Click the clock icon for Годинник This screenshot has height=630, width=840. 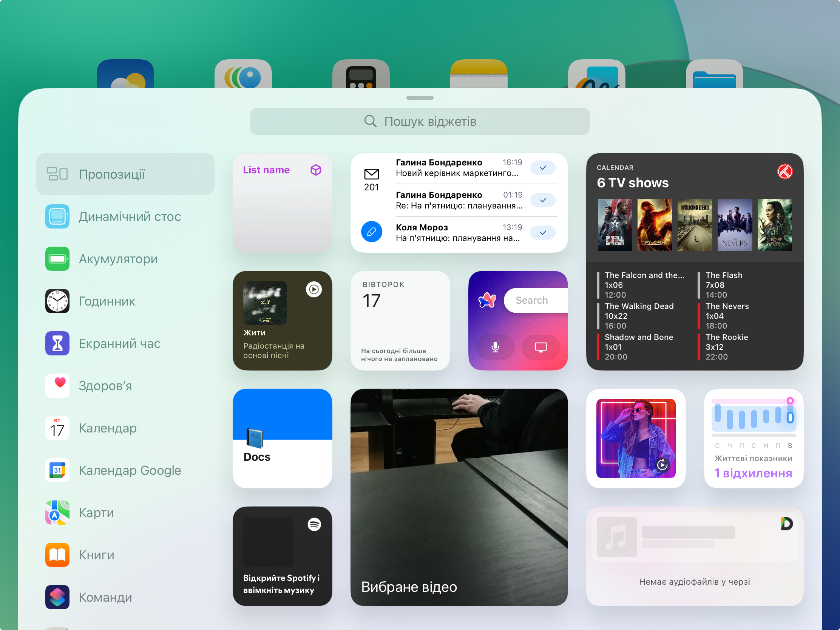57,301
